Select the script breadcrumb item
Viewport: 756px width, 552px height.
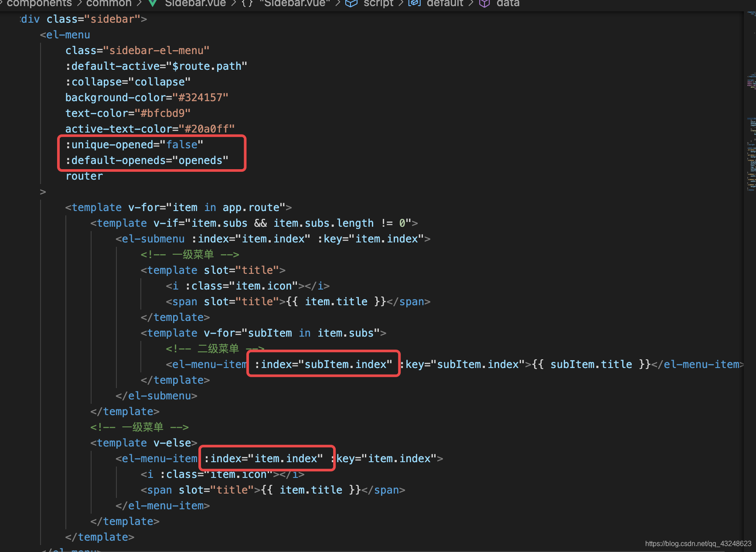[x=378, y=3]
